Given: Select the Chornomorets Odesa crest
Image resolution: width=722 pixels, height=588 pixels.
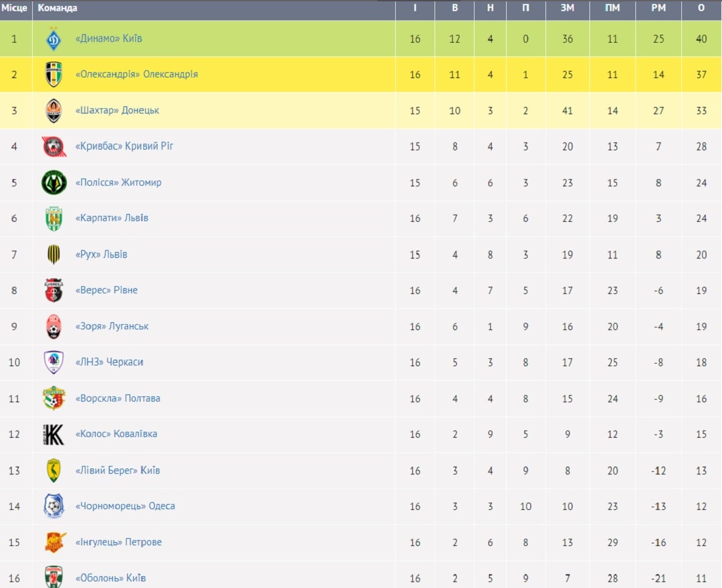Looking at the screenshot, I should click(x=54, y=506).
